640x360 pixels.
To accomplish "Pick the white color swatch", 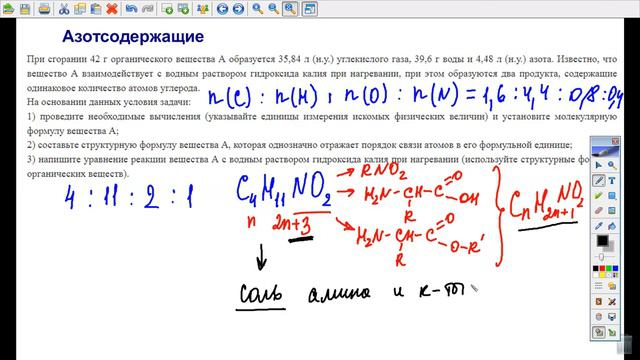I will (596, 275).
